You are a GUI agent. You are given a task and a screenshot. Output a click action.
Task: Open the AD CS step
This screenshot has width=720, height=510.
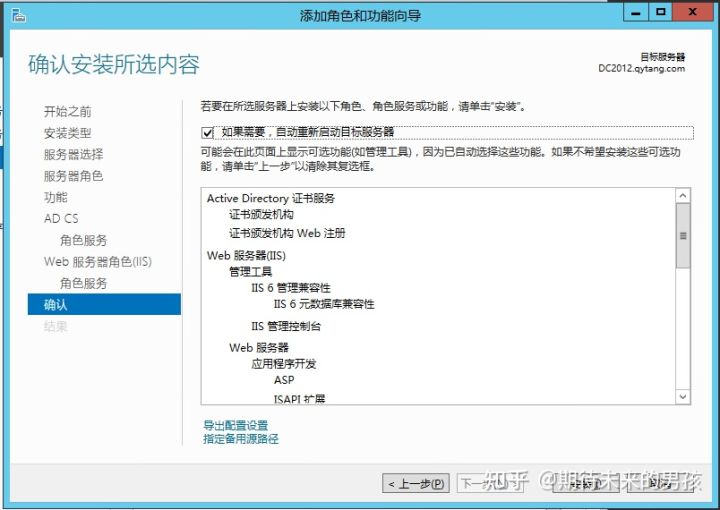click(x=61, y=219)
